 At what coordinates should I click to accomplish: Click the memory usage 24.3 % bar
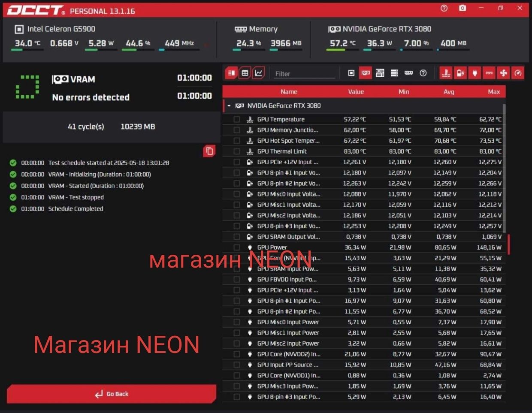coord(249,50)
